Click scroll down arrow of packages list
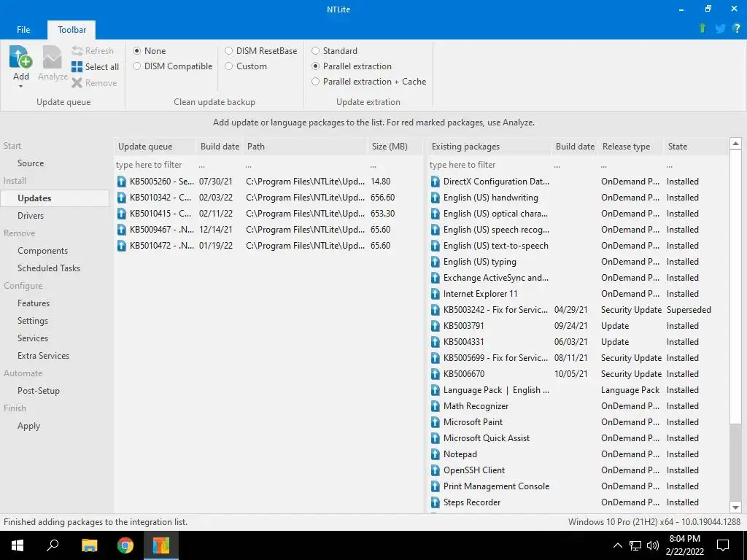This screenshot has height=560, width=747. point(735,507)
